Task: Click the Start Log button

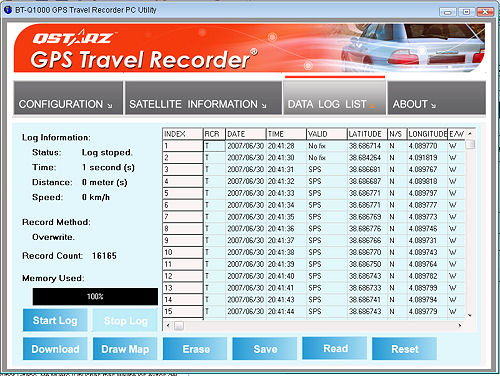Action: tap(55, 320)
